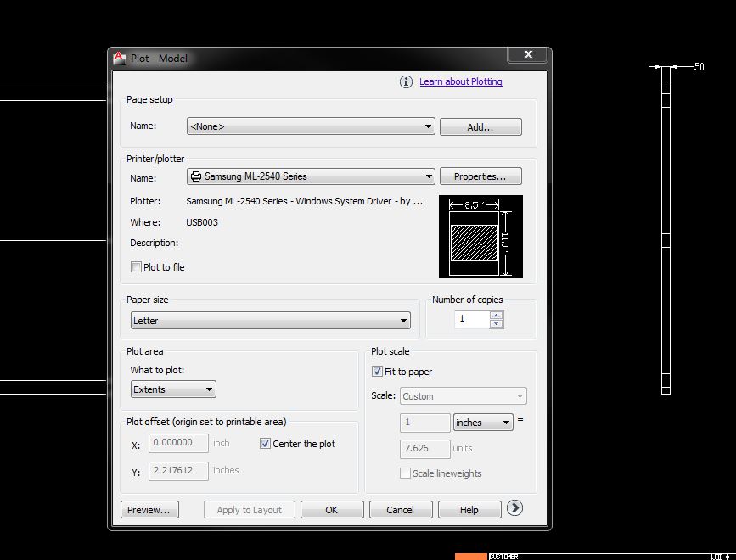Click the USB003 location text
This screenshot has height=560, width=736.
[202, 222]
